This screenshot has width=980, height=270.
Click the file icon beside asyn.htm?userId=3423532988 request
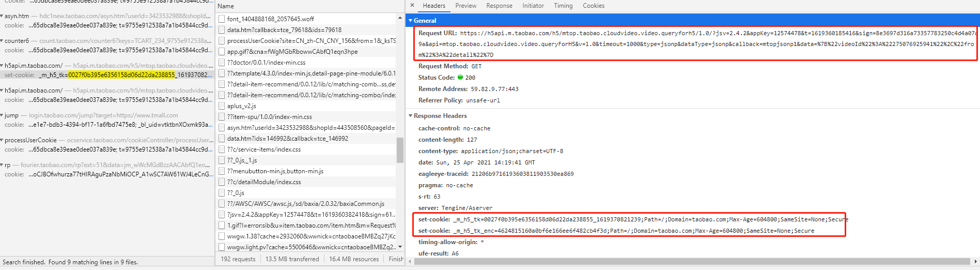coord(222,127)
